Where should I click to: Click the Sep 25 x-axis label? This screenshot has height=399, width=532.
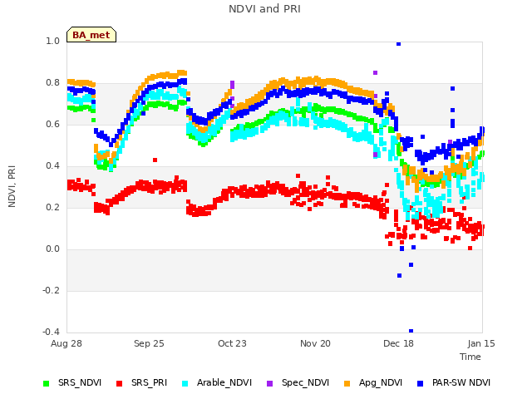[x=149, y=343]
